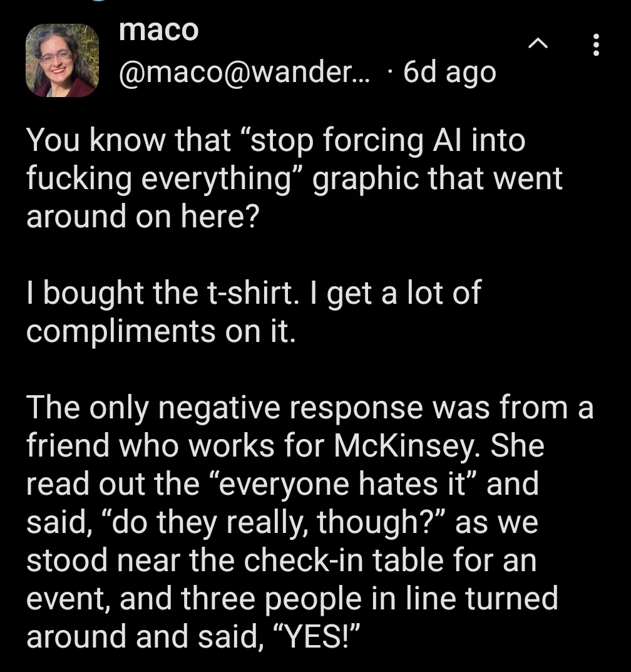This screenshot has width=631, height=672.
Task: Click "stop forcing AI into" quoted text
Action: [x=380, y=140]
